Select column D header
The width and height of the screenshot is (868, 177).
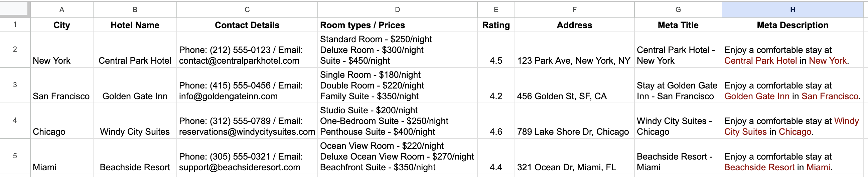[397, 9]
